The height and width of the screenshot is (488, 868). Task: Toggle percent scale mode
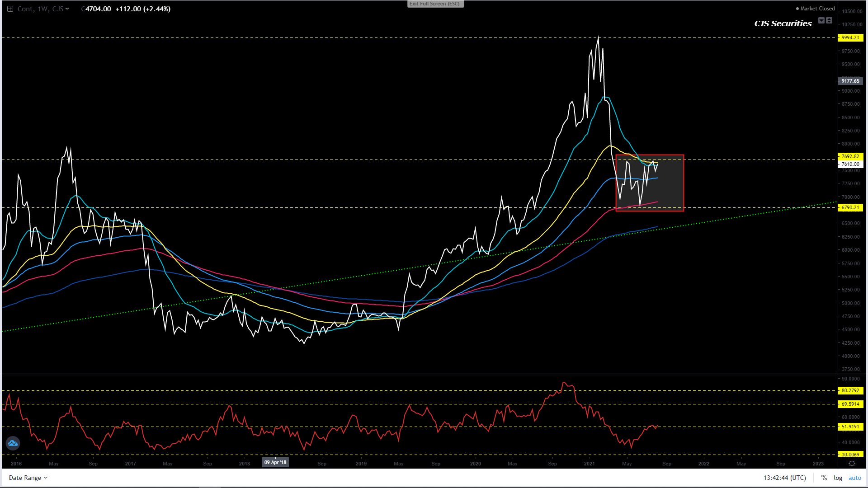[x=824, y=478]
